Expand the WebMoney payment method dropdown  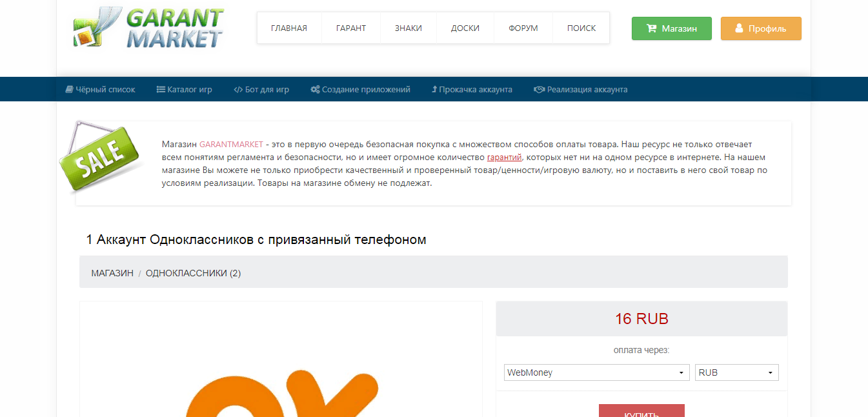point(597,372)
